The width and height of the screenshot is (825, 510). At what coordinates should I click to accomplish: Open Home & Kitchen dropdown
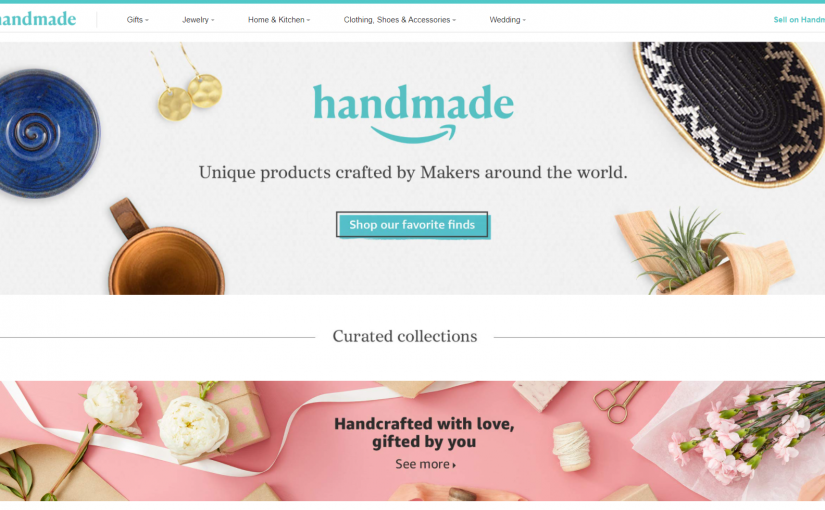point(279,20)
